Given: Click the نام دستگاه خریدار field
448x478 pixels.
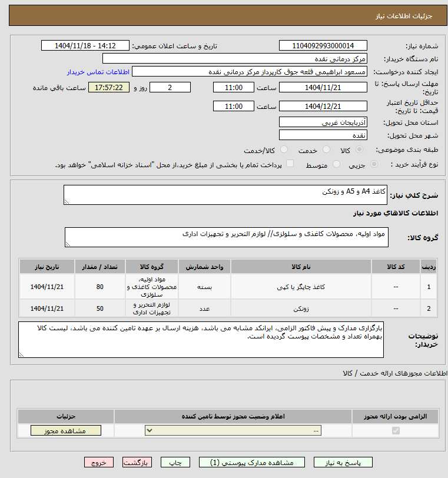Looking at the screenshot, I should click(x=235, y=58).
